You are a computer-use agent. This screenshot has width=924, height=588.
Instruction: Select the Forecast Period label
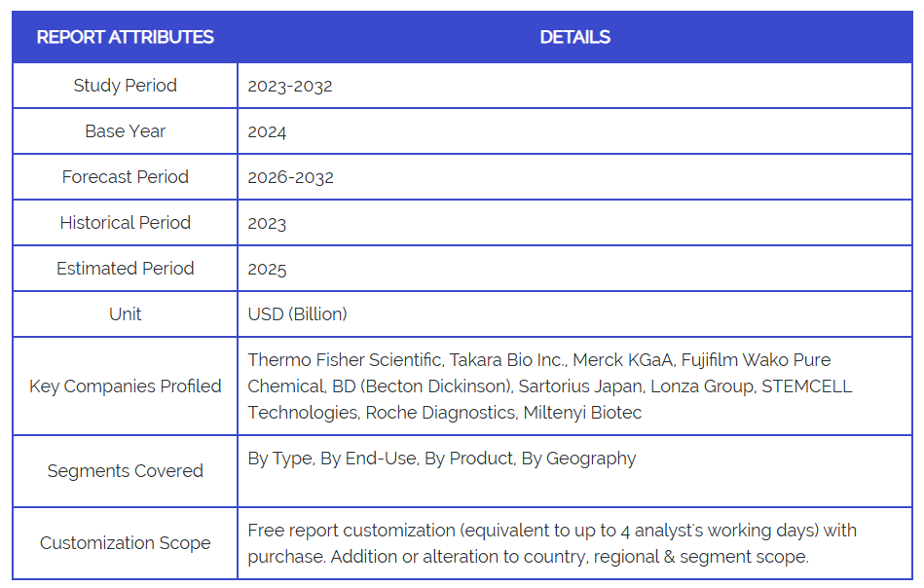coord(125,177)
